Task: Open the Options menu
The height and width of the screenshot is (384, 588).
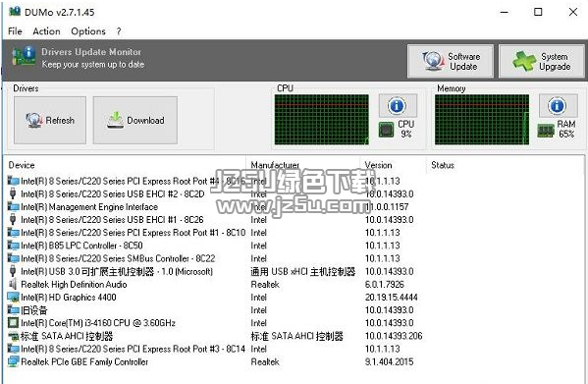Action: click(88, 31)
